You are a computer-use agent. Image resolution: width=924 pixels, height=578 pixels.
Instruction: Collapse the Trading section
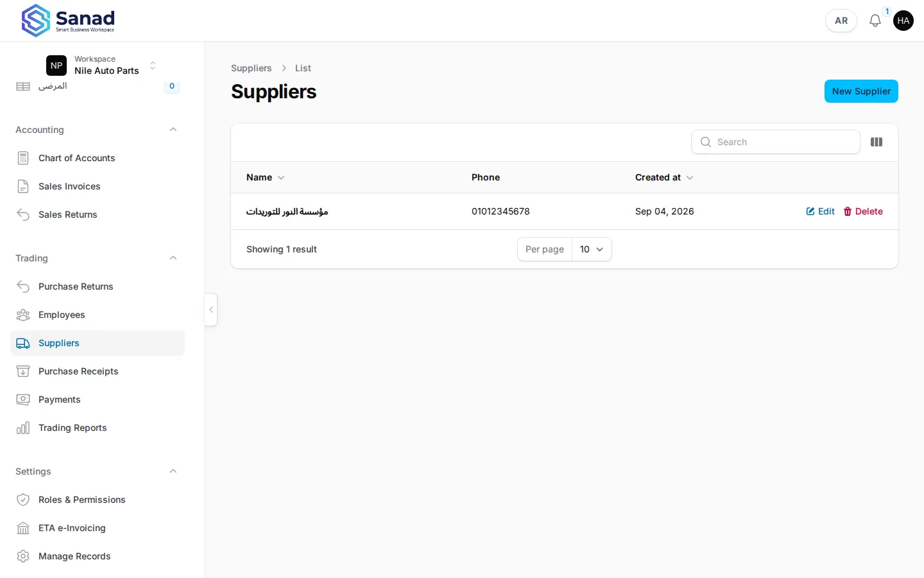(173, 258)
